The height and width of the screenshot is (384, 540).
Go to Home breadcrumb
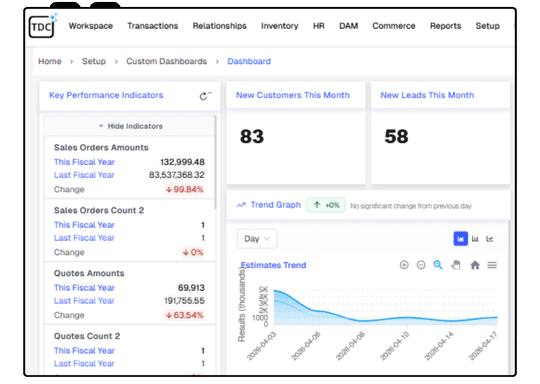pos(50,61)
